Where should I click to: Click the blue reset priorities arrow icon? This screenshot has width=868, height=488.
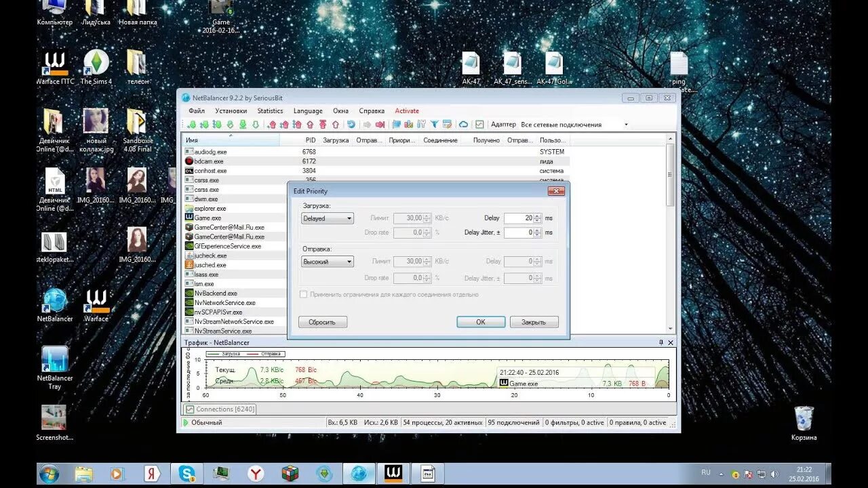point(351,125)
